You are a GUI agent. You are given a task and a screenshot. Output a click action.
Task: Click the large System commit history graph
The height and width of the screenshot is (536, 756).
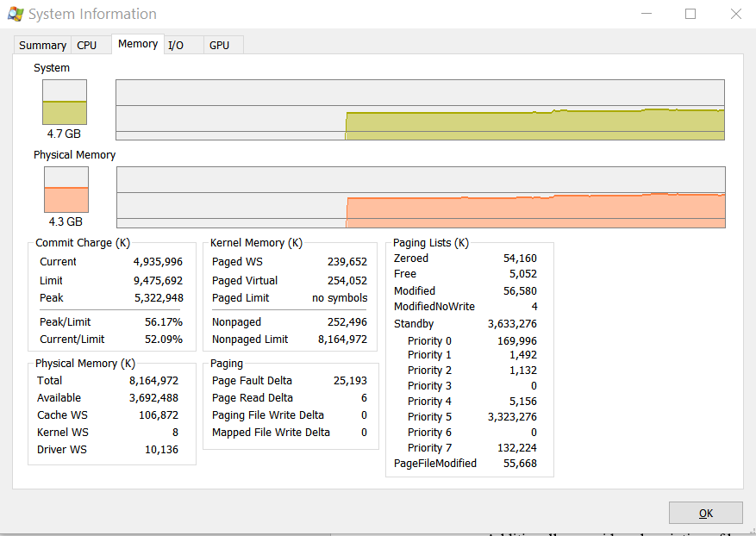tap(420, 109)
